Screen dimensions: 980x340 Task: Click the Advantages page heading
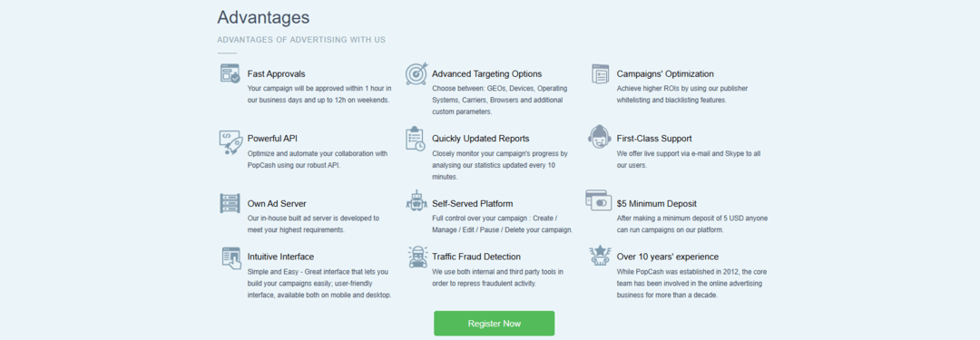point(263,17)
